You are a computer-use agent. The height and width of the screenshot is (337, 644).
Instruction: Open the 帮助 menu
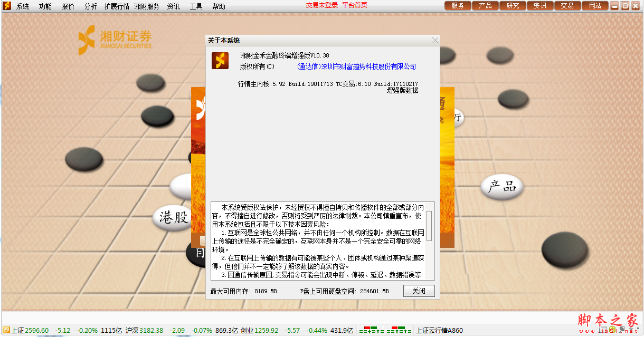[219, 6]
